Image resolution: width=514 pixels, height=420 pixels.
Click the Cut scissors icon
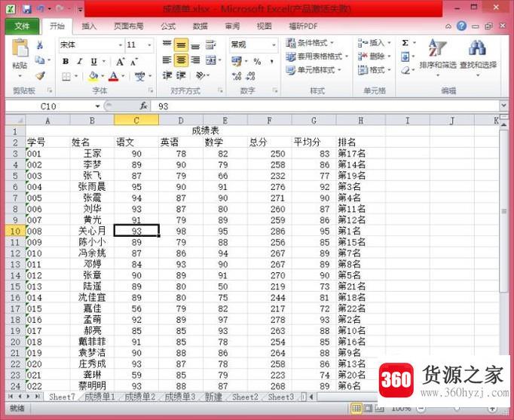pyautogui.click(x=40, y=45)
